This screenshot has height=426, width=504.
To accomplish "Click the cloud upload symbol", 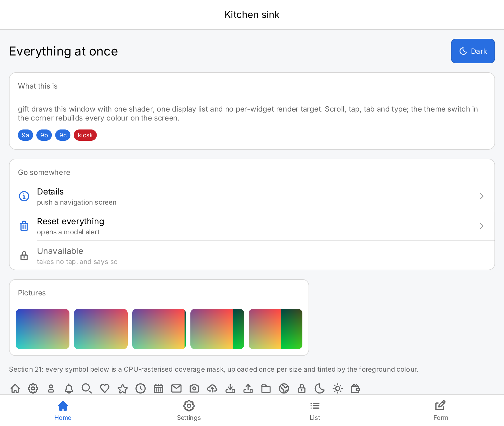I will click(x=212, y=388).
